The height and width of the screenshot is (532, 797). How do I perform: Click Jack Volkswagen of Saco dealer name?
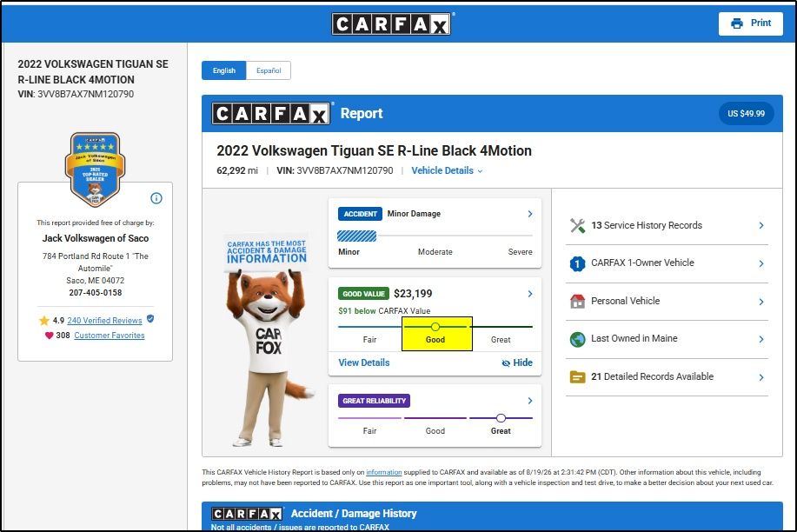pos(96,238)
